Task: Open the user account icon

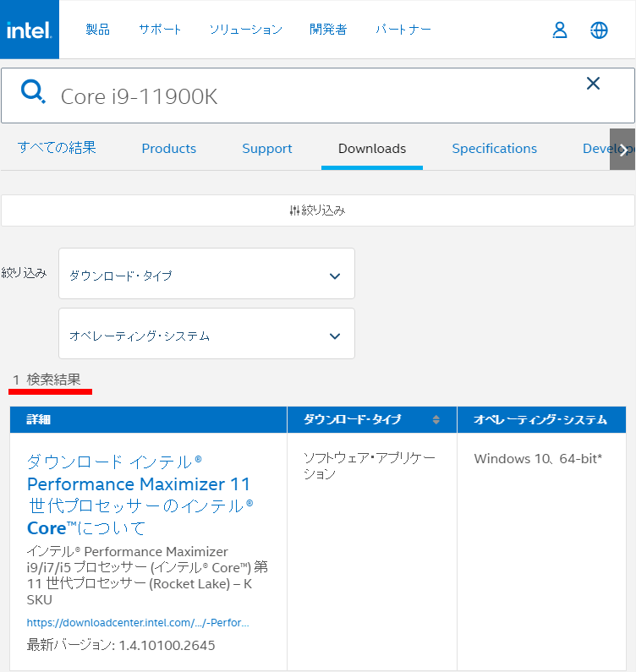Action: point(560,30)
